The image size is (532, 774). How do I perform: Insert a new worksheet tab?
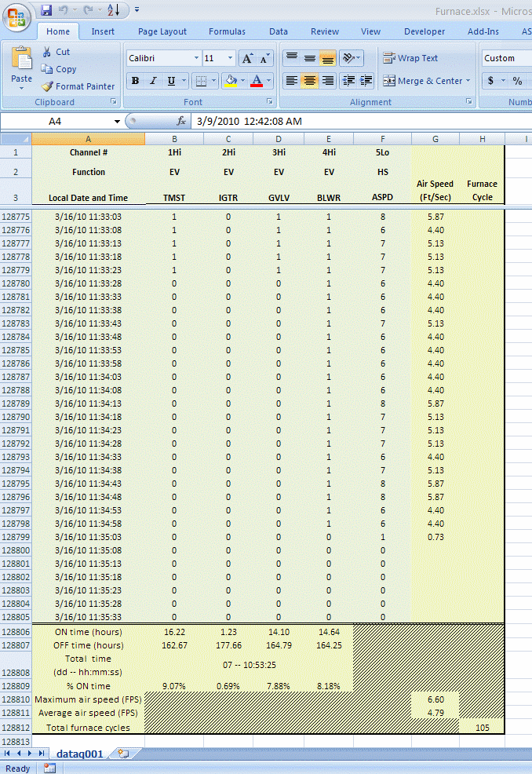pyautogui.click(x=123, y=754)
